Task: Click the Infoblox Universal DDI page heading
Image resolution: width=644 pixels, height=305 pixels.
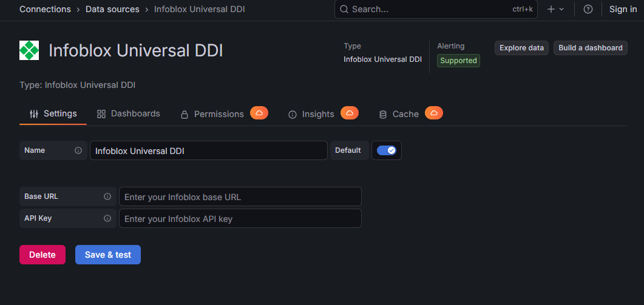Action: tap(136, 51)
